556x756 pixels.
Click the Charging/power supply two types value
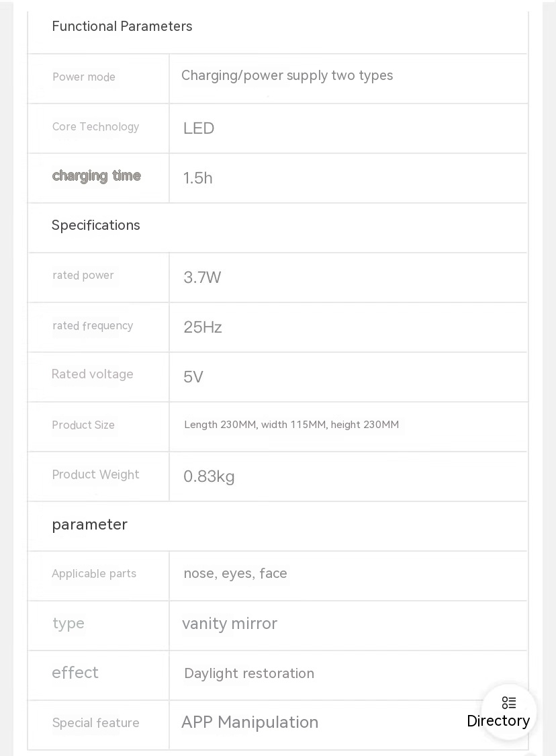[x=287, y=75]
